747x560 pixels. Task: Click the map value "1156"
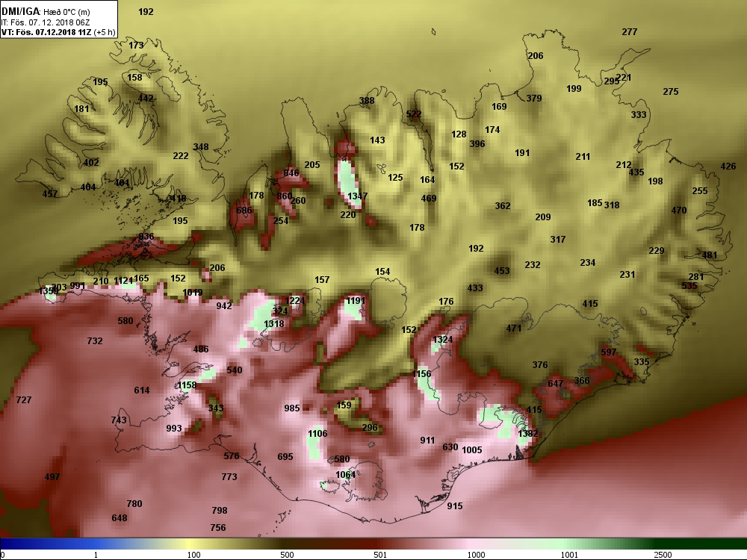(421, 374)
